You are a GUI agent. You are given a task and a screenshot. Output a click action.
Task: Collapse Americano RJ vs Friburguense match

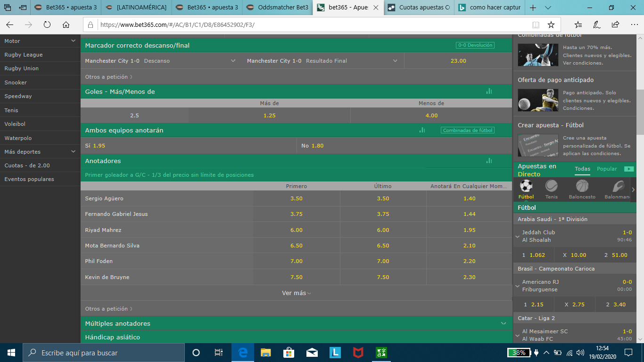pos(518,286)
